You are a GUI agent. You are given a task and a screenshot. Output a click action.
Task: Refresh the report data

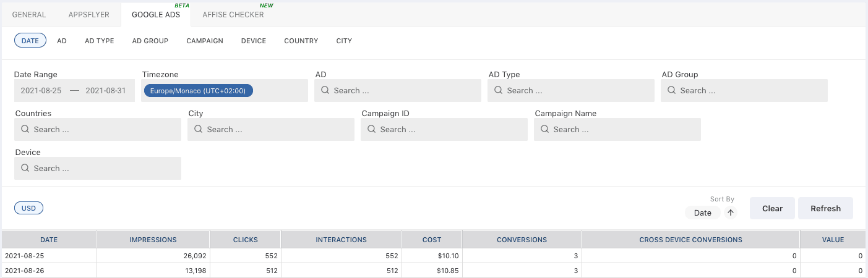(825, 208)
